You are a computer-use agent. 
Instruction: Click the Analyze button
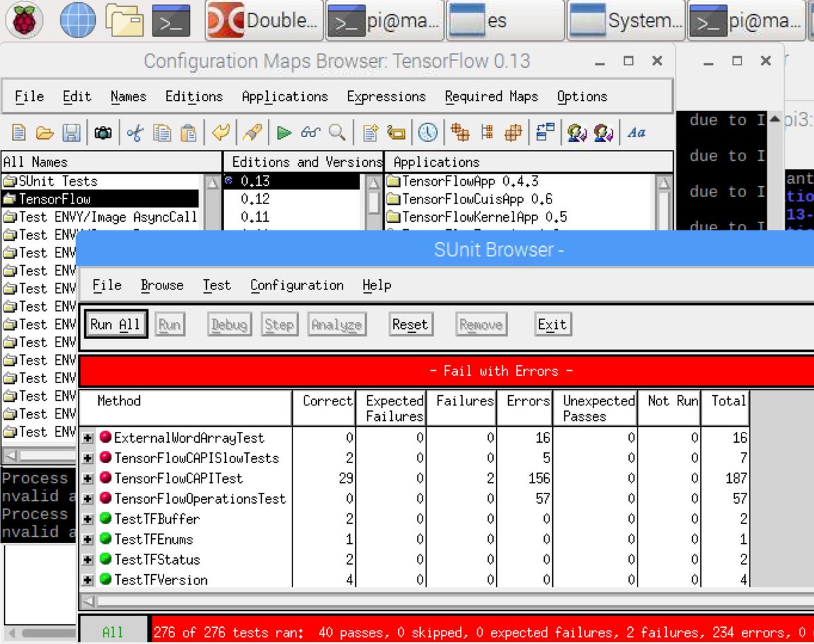tap(336, 324)
